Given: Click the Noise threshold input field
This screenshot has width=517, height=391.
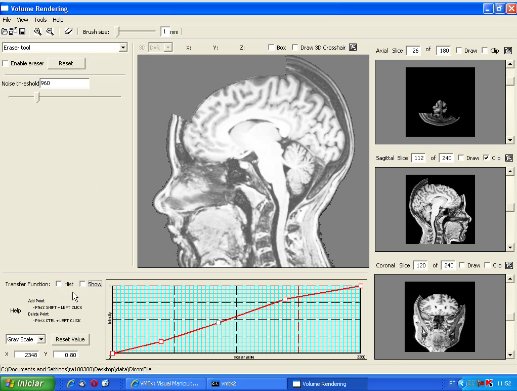Looking at the screenshot, I should click(x=65, y=83).
